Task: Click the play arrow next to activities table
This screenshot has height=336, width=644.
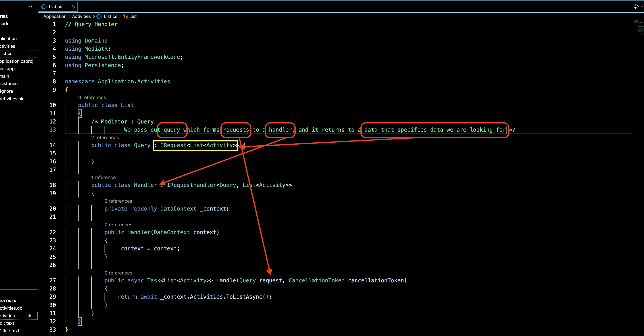Action: [30, 316]
